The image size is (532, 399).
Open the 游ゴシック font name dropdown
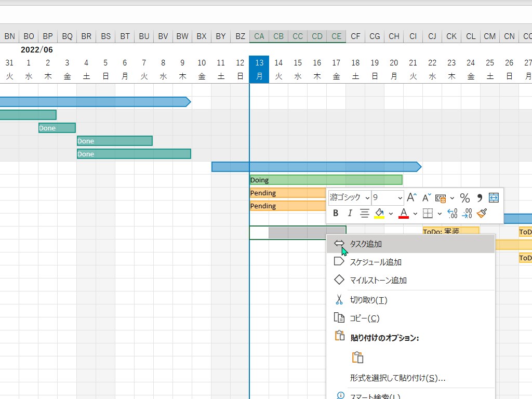tap(367, 198)
